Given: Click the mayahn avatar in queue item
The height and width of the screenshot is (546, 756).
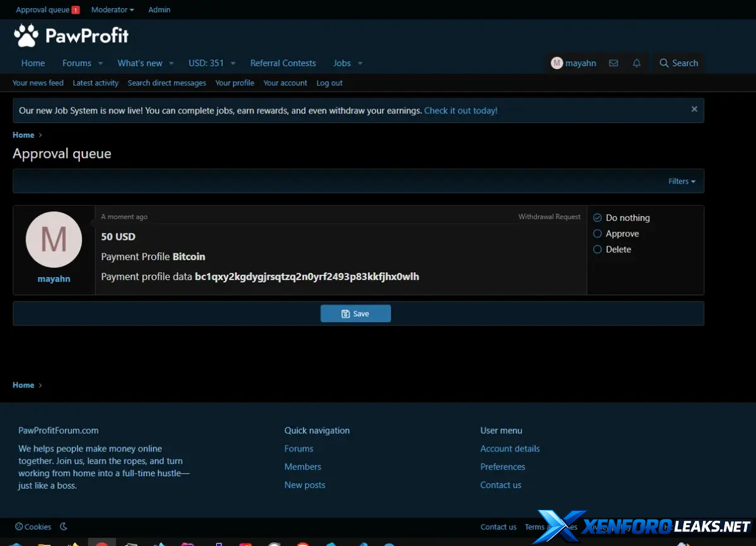Looking at the screenshot, I should point(54,239).
